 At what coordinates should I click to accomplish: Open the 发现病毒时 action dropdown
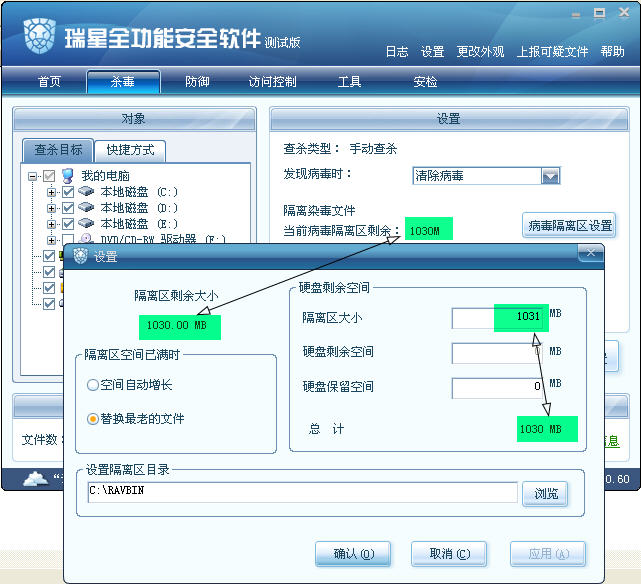pos(550,176)
